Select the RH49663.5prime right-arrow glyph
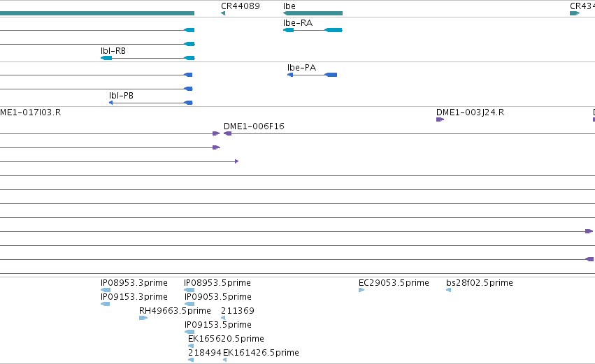This screenshot has width=595, height=364. [x=143, y=318]
